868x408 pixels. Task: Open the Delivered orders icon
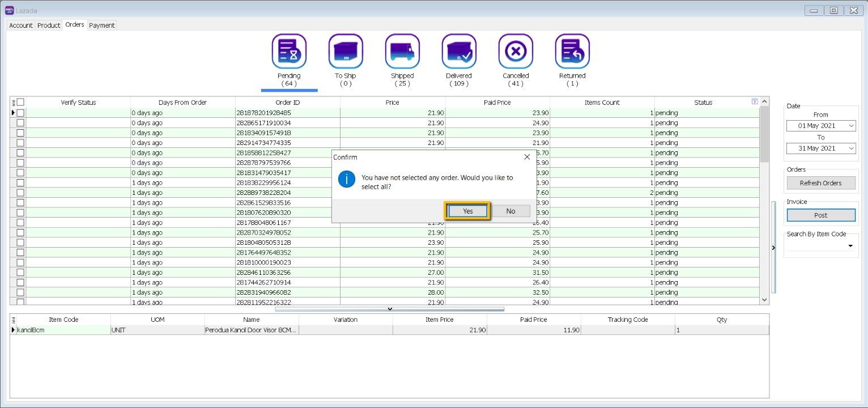pos(459,52)
